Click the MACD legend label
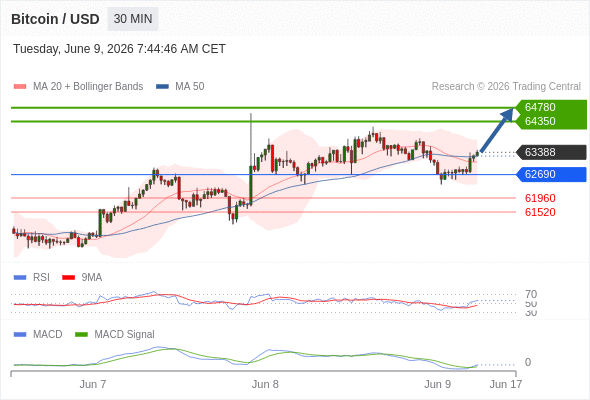The width and height of the screenshot is (590, 400). click(47, 335)
